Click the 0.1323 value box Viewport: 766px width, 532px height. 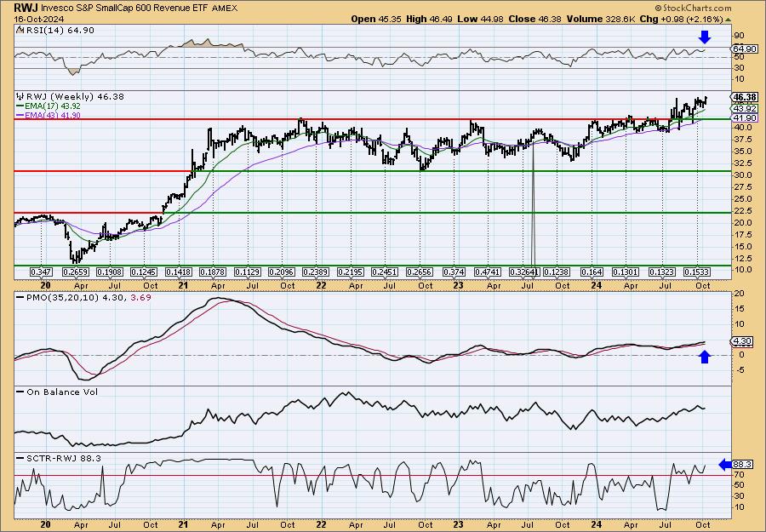click(662, 272)
